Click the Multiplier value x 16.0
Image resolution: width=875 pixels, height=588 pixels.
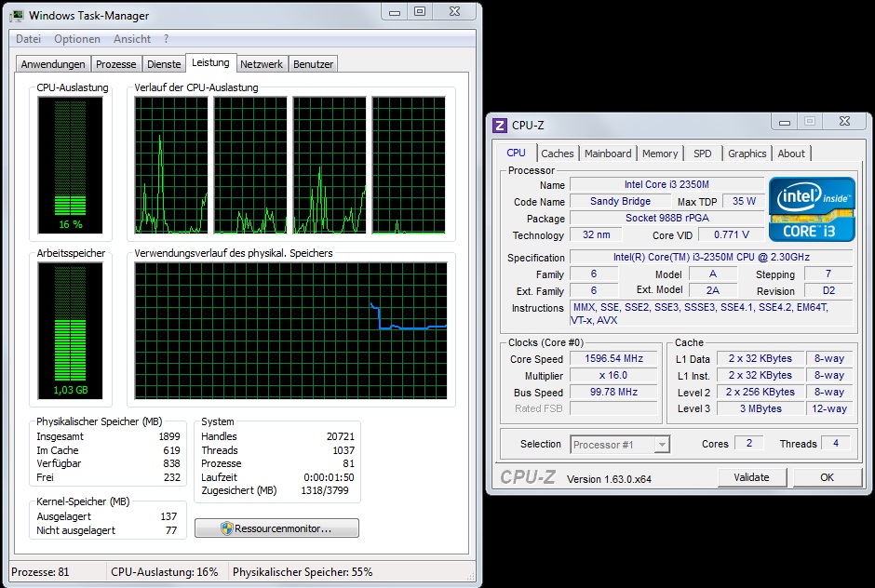tap(613, 376)
